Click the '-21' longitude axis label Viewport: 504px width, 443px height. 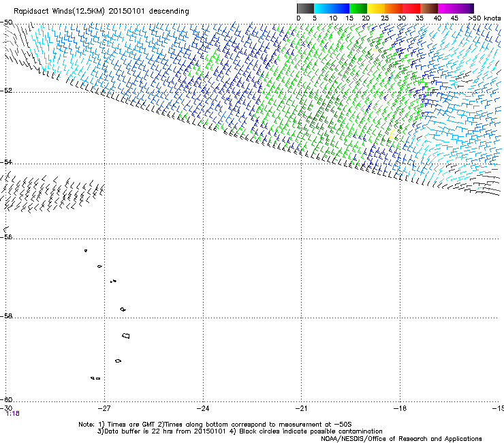click(x=301, y=408)
